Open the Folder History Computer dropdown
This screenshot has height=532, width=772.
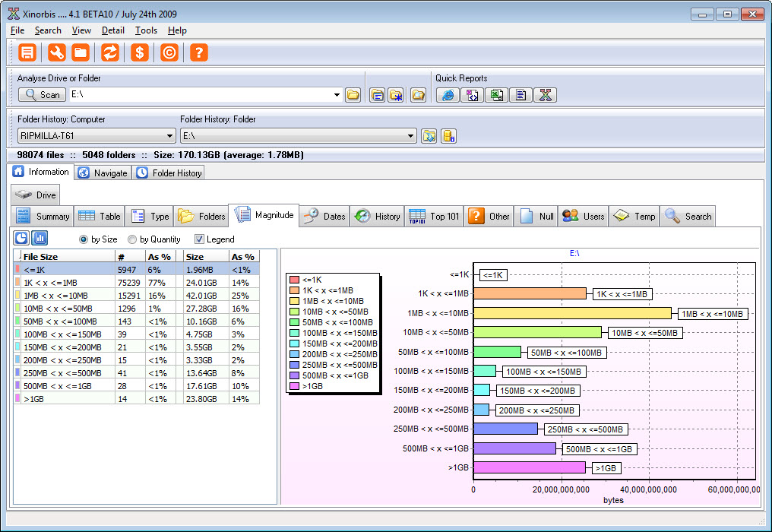(169, 136)
